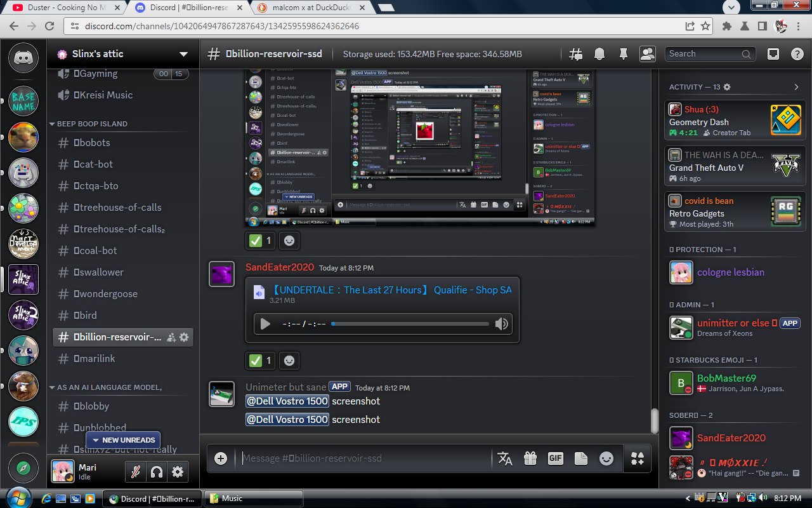Open the Threads icon in channel header
The width and height of the screenshot is (812, 508).
click(576, 54)
